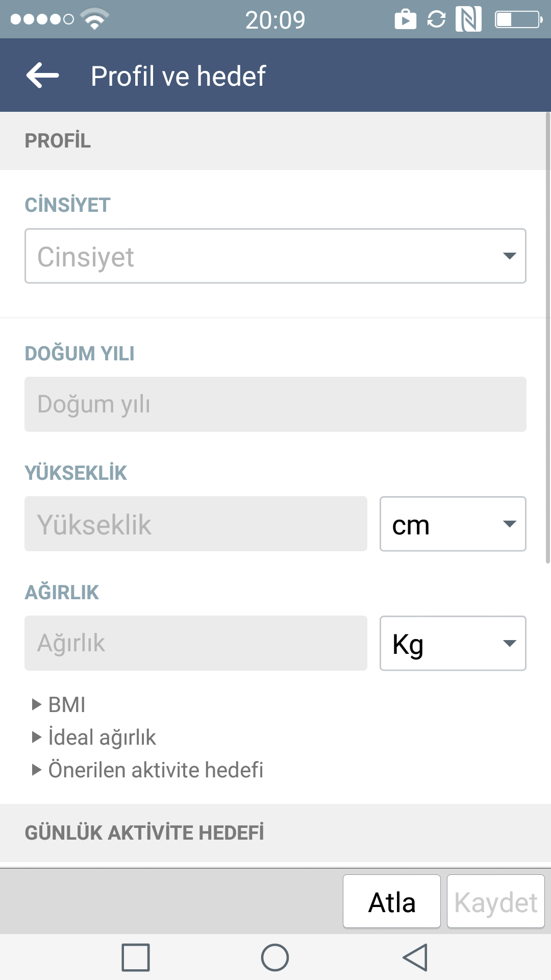Tap the Wi-Fi signal icon

pyautogui.click(x=94, y=19)
